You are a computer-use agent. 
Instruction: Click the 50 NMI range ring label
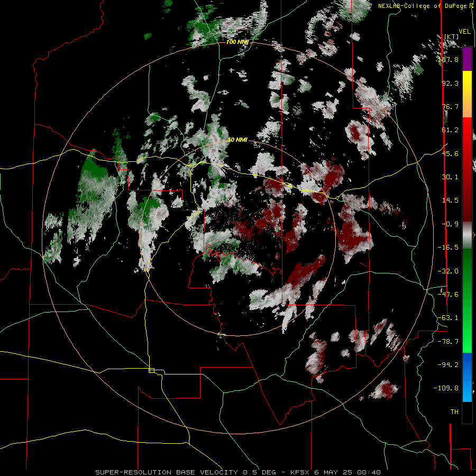tap(237, 140)
